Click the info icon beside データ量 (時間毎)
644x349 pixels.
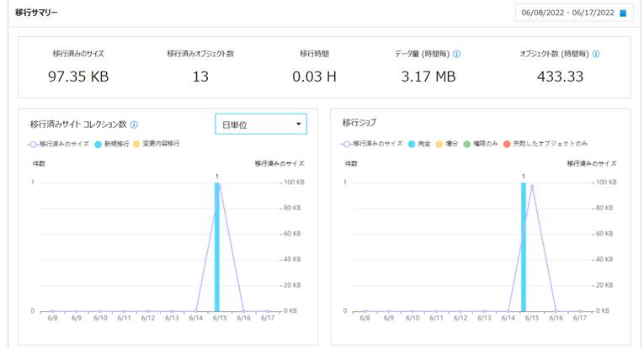point(456,54)
